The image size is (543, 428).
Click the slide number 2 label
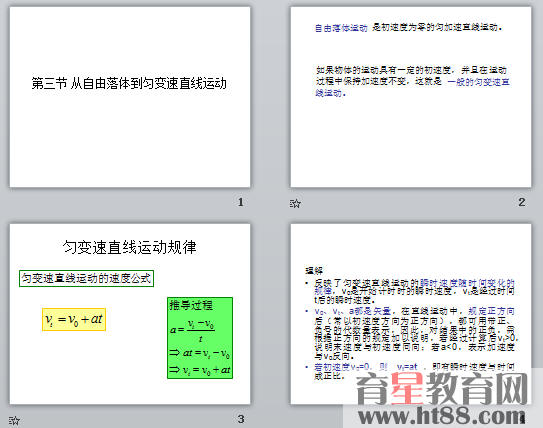[x=522, y=202]
